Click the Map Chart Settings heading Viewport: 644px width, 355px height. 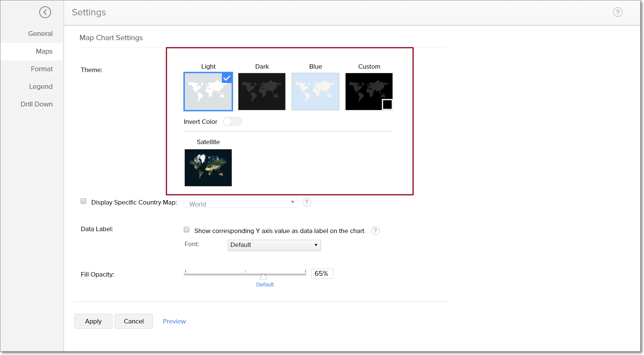point(111,38)
